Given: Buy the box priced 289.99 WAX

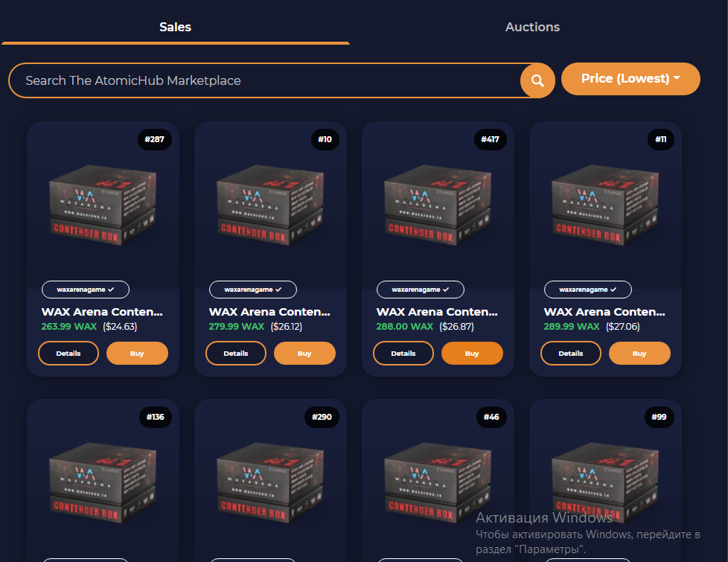Looking at the screenshot, I should 639,354.
